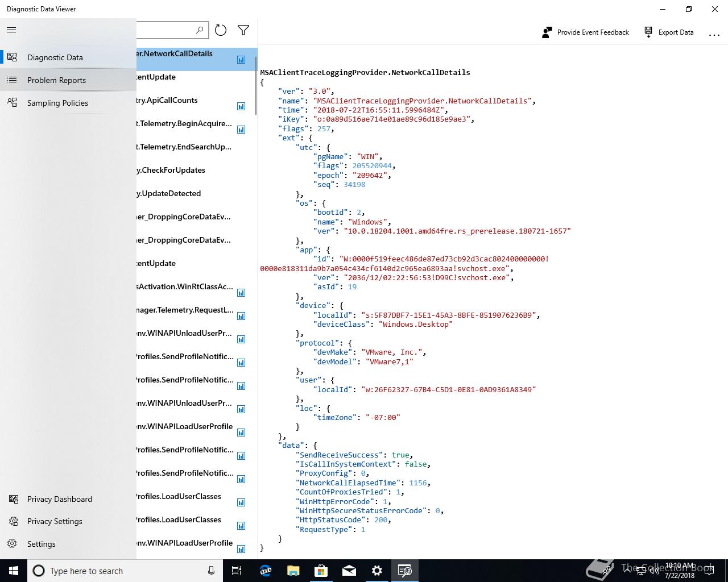Image resolution: width=728 pixels, height=582 pixels.
Task: Open Privacy Dashboard link
Action: tap(68, 499)
